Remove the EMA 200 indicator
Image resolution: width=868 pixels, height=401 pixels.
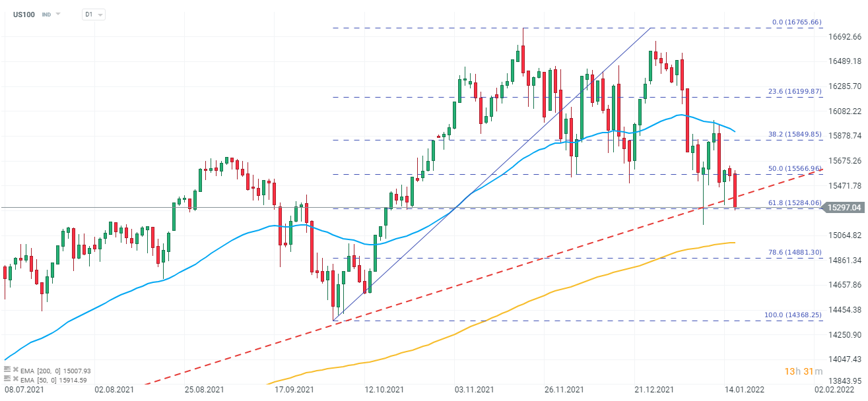15,370
